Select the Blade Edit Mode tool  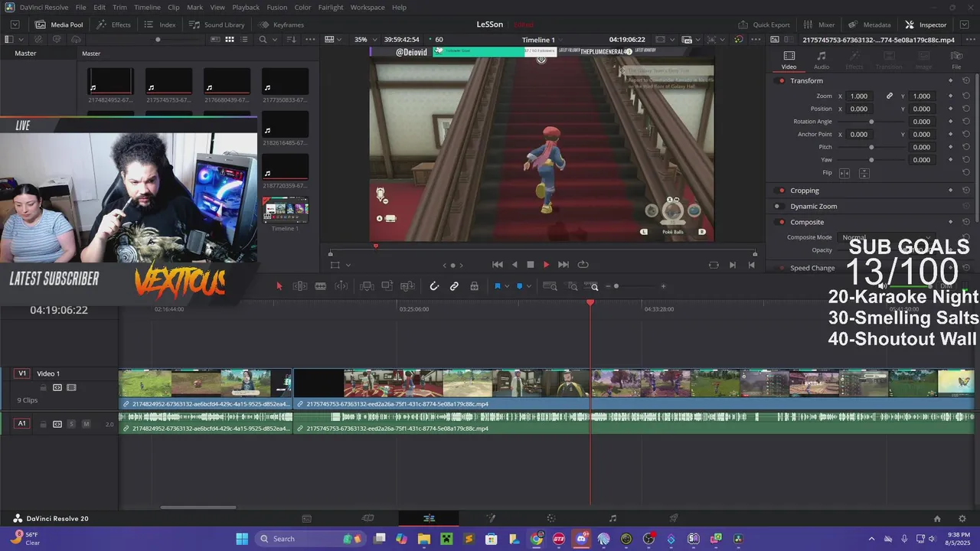click(321, 286)
